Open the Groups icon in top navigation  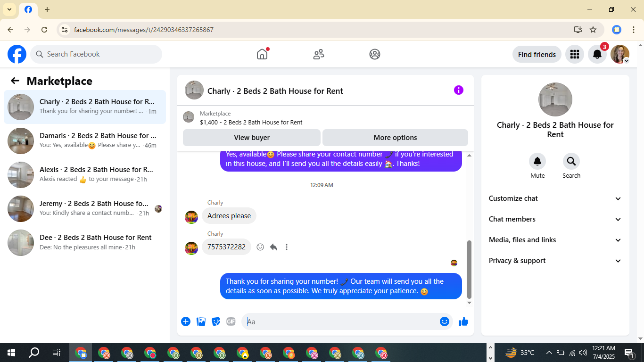pos(375,54)
